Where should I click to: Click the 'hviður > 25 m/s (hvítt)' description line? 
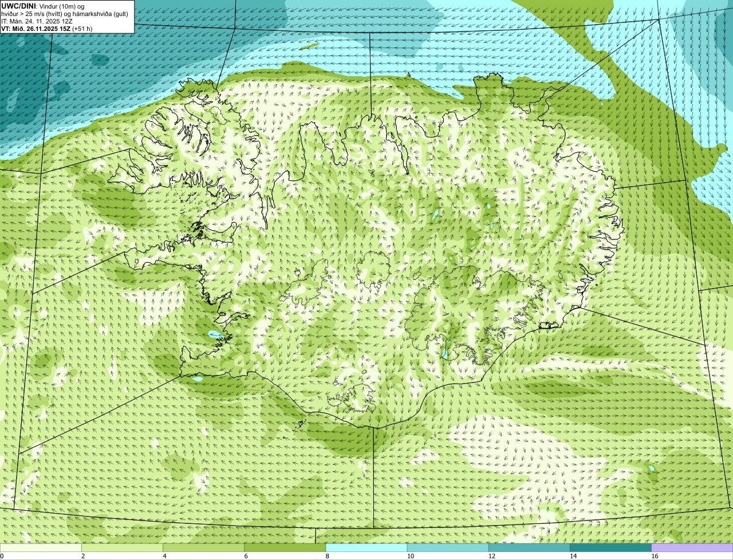point(65,14)
